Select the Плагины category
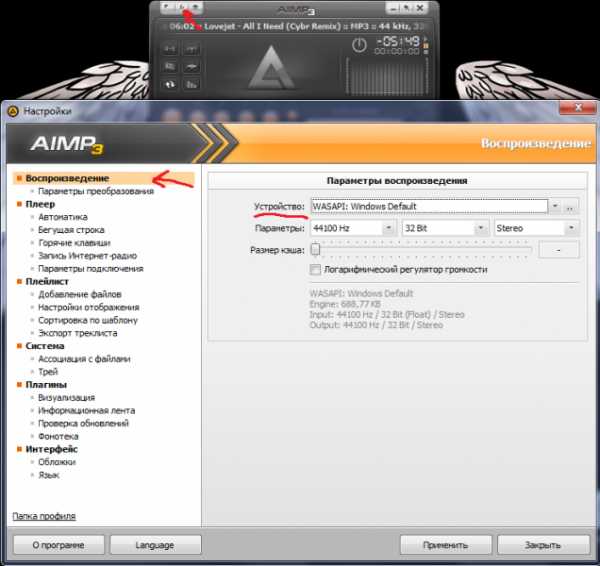 tap(46, 385)
